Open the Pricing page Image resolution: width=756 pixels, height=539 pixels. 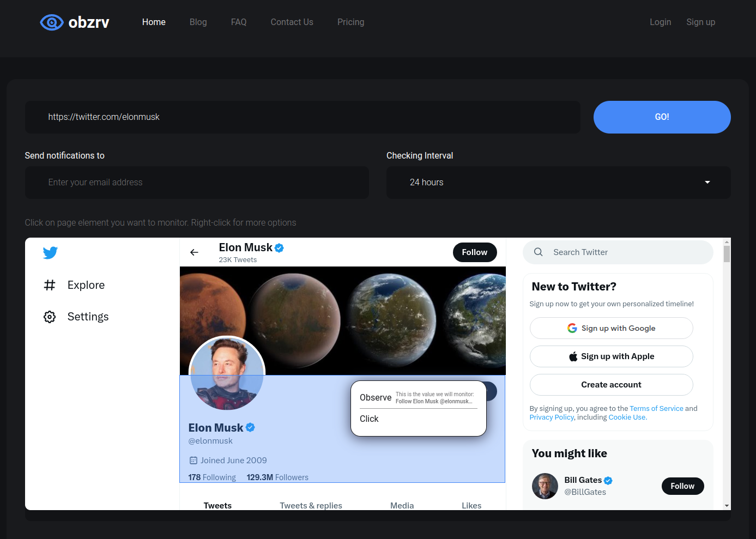coord(351,22)
